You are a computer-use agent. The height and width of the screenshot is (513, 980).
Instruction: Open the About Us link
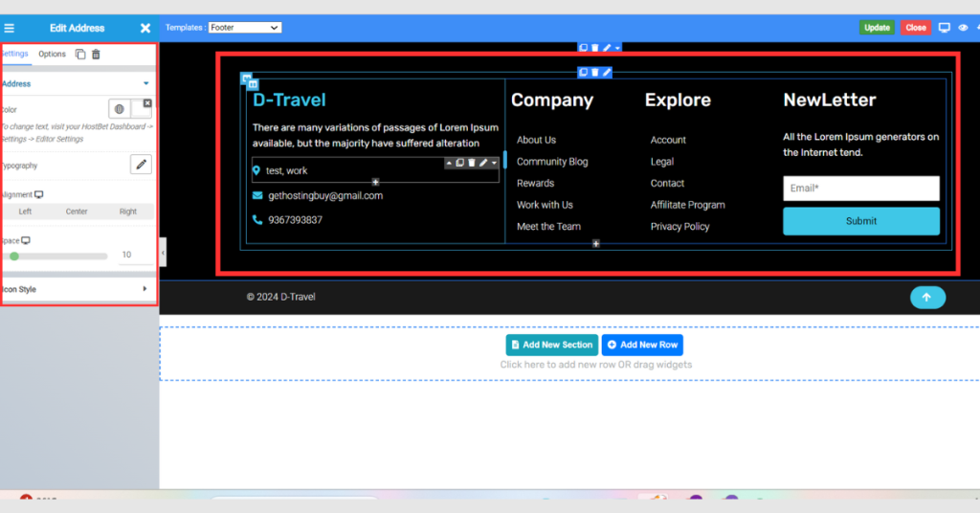pyautogui.click(x=536, y=140)
